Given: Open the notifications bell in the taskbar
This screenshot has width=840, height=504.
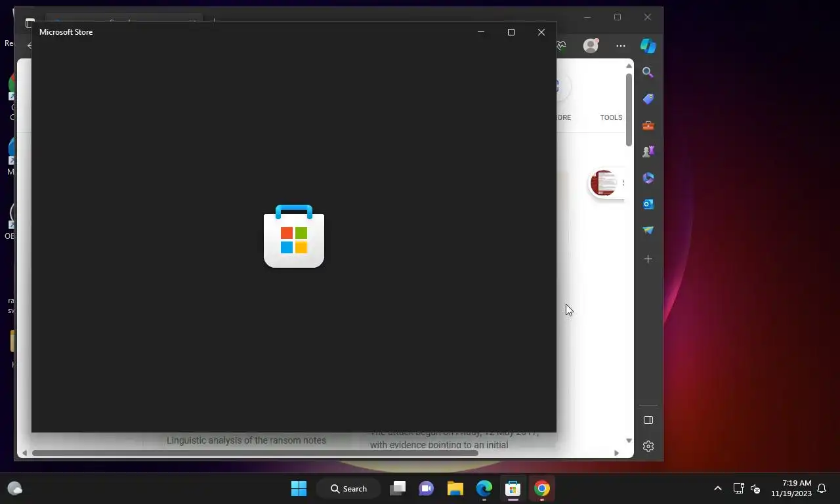Looking at the screenshot, I should pos(822,488).
